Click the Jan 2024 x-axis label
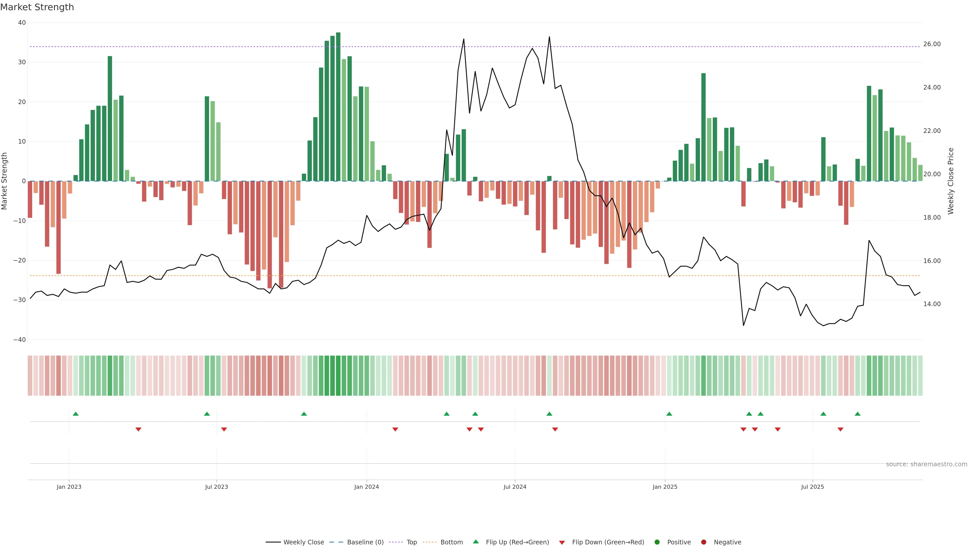This screenshot has width=980, height=551. pos(366,487)
